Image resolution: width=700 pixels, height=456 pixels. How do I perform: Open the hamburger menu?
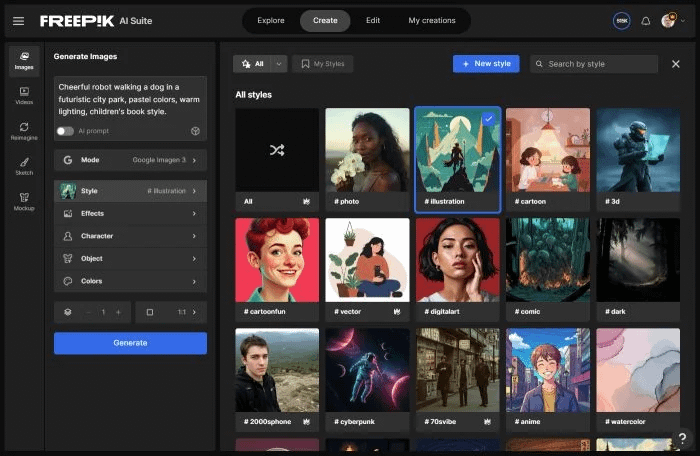tap(18, 21)
